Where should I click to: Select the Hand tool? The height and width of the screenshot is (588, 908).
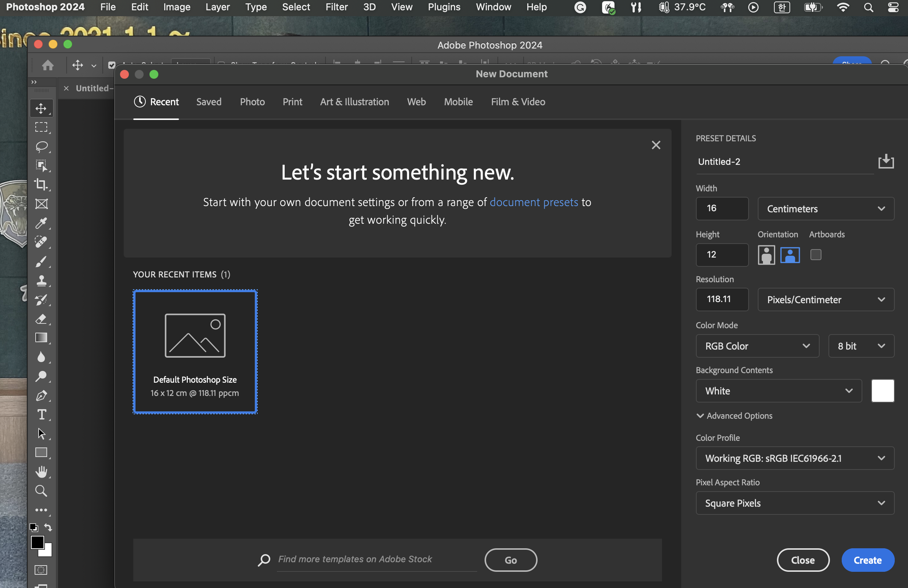pos(41,472)
